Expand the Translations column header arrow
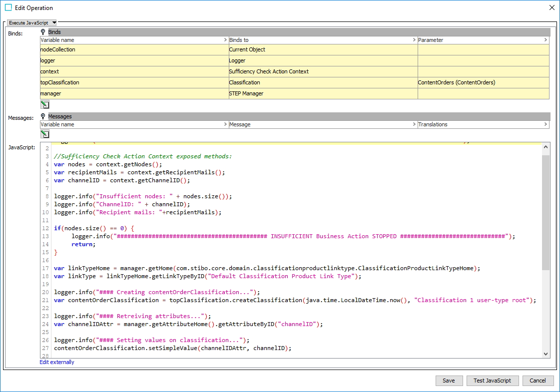This screenshot has height=392, width=560. click(x=546, y=125)
